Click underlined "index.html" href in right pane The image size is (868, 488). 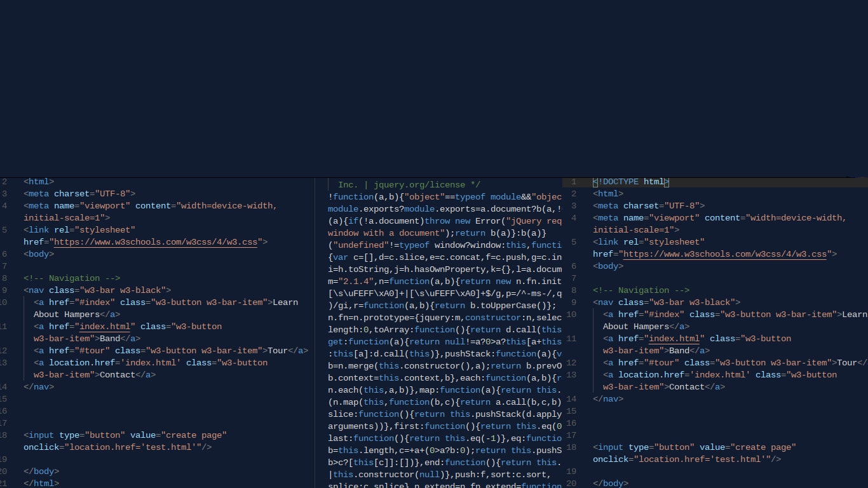point(674,339)
